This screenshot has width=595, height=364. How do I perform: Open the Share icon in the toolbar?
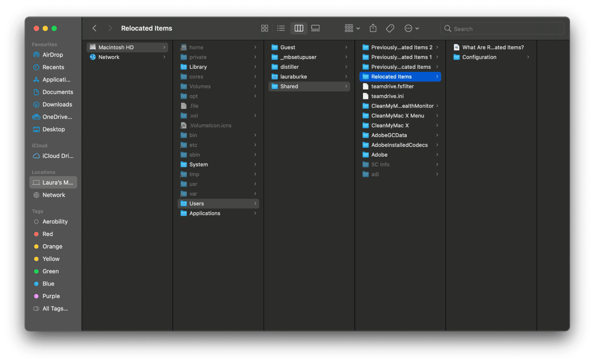pyautogui.click(x=373, y=28)
